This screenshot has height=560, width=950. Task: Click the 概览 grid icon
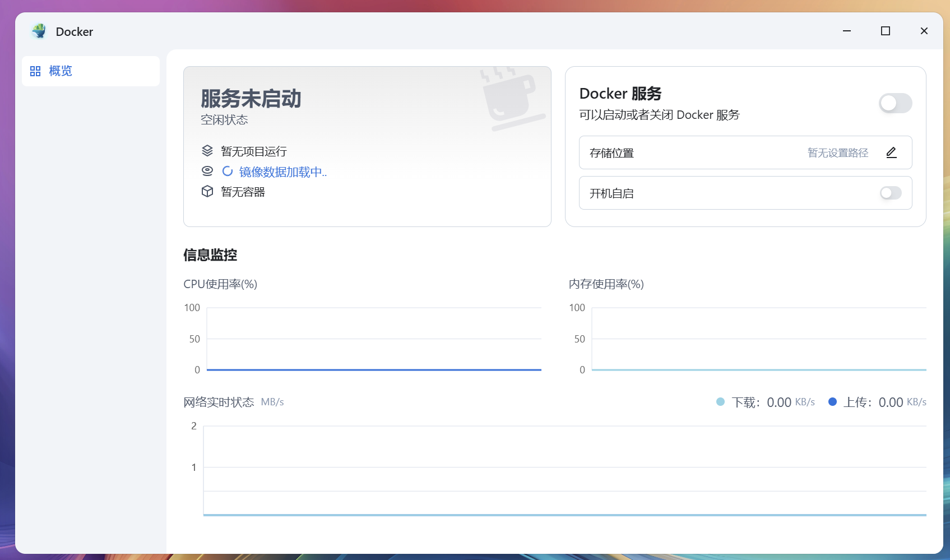(x=35, y=71)
